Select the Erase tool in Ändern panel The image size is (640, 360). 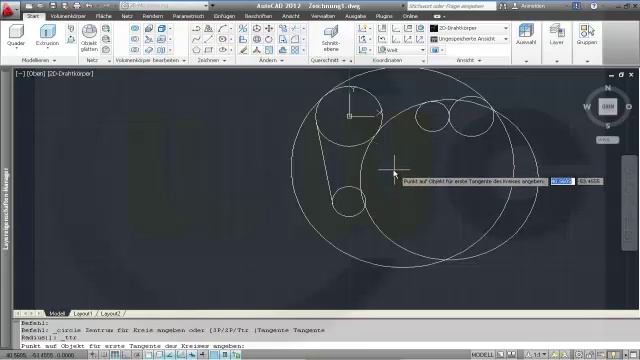(243, 50)
